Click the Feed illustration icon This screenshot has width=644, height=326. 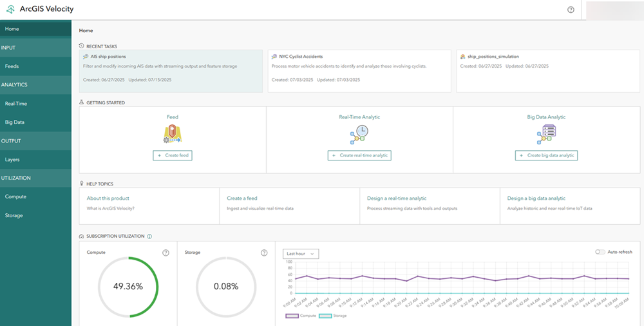pos(173,133)
